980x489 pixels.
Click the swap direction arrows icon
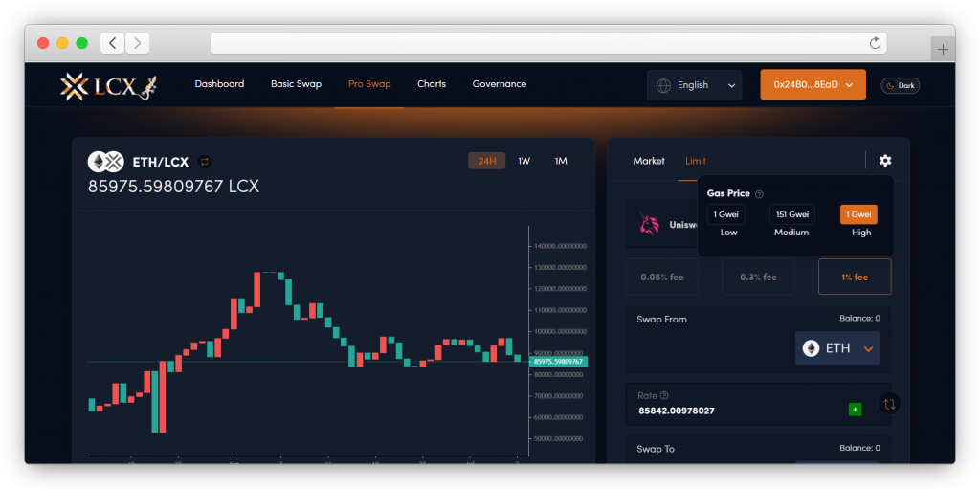point(889,403)
